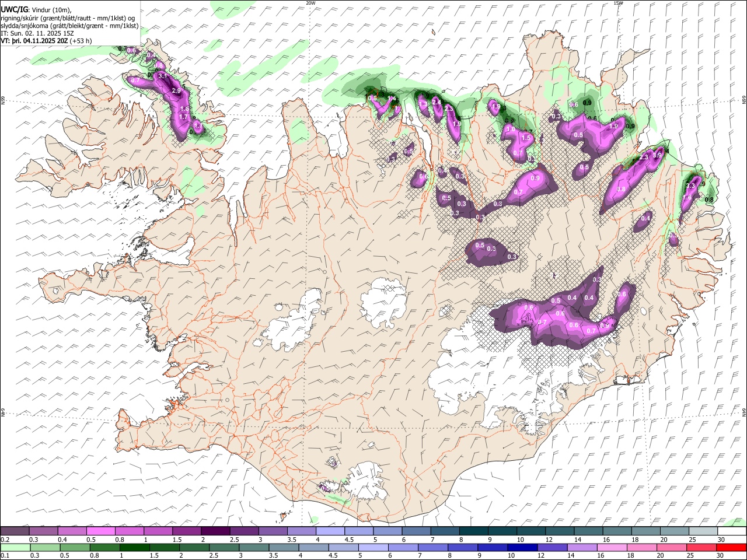Click the 3.9 snowfall value on the map
The image size is (747, 560).
point(658,156)
